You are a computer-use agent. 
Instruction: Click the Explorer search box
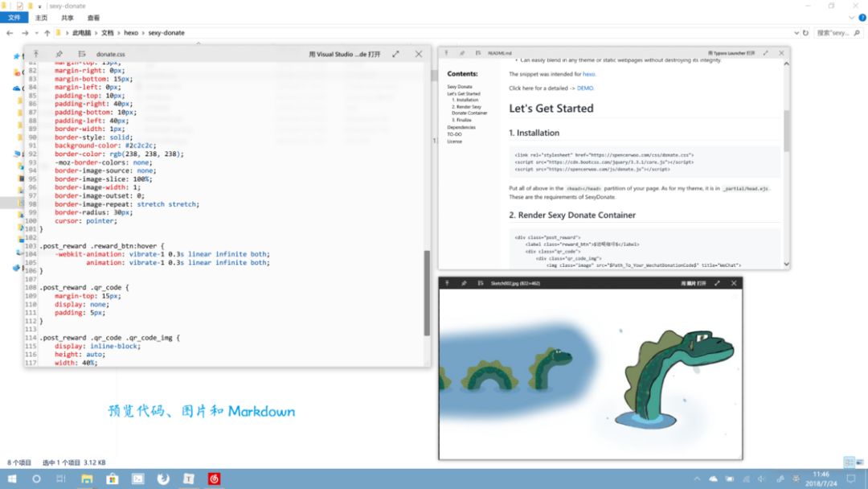(838, 33)
